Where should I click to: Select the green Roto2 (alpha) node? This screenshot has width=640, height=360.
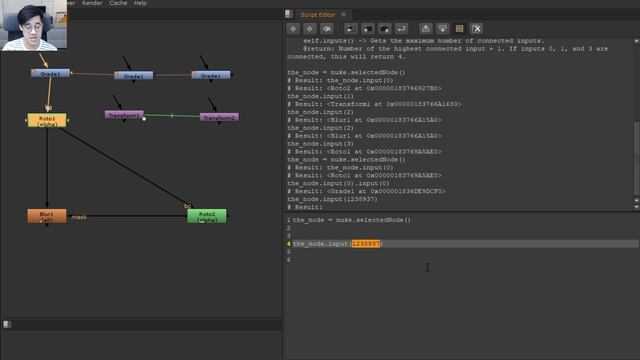207,216
